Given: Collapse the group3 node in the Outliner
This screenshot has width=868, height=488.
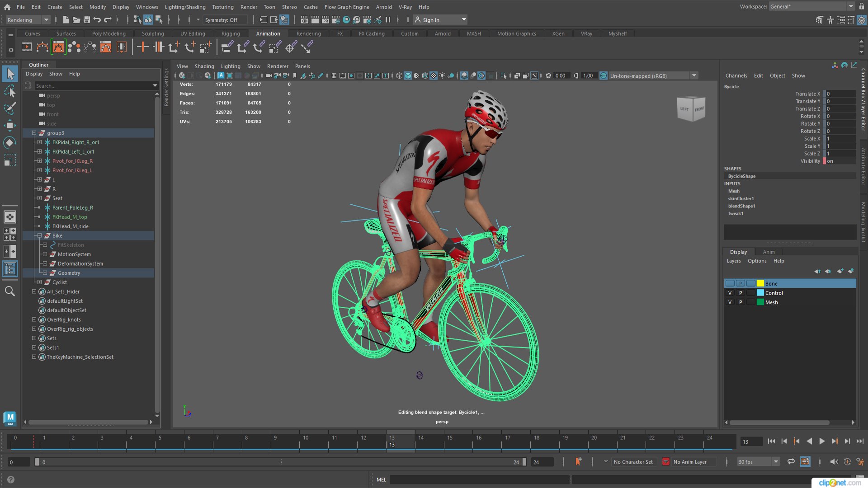Looking at the screenshot, I should coord(34,133).
